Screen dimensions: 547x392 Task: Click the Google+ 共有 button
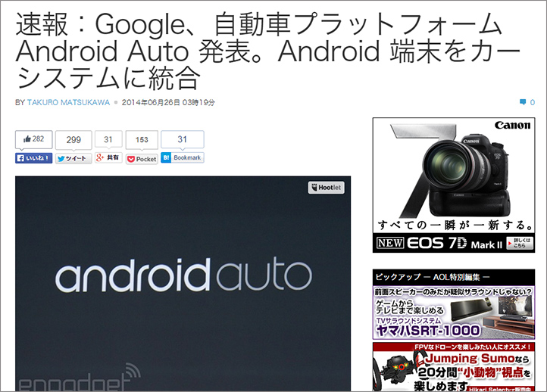point(108,158)
